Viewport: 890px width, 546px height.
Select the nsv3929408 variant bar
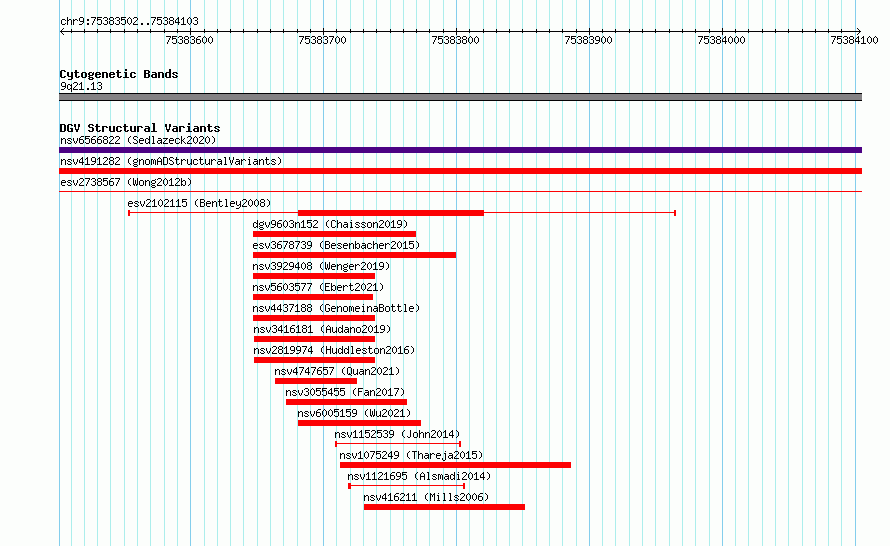click(314, 276)
